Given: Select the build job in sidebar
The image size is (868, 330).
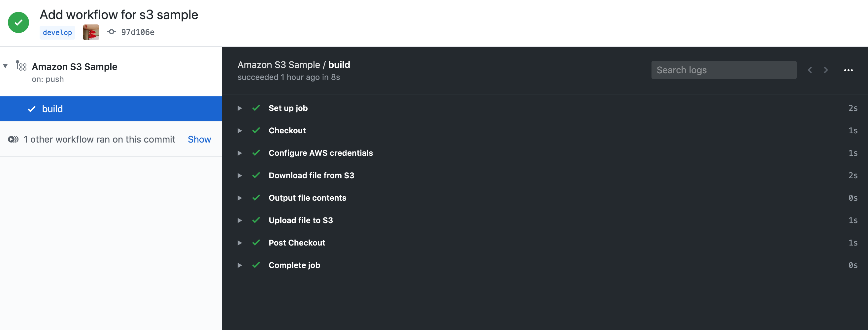Looking at the screenshot, I should [x=52, y=109].
